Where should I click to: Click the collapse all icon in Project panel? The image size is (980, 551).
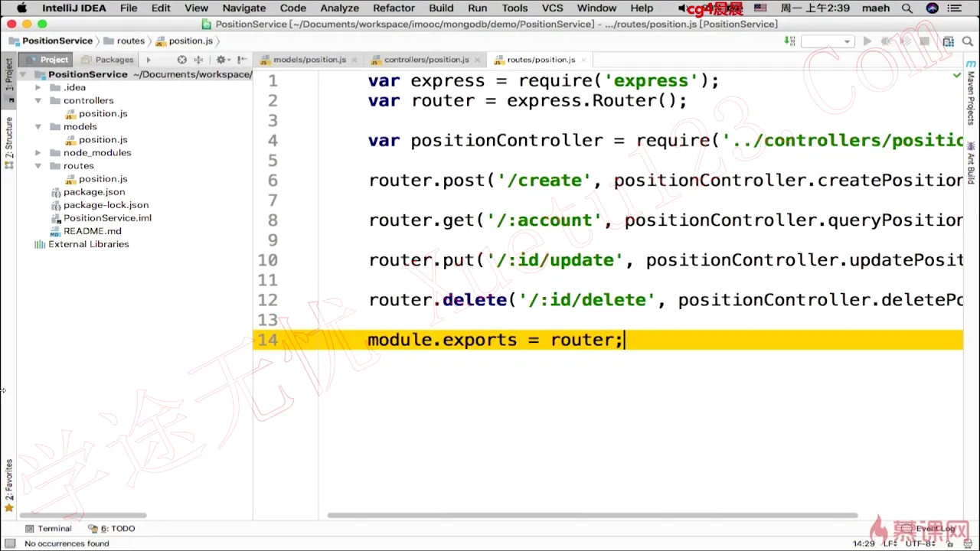click(x=199, y=60)
